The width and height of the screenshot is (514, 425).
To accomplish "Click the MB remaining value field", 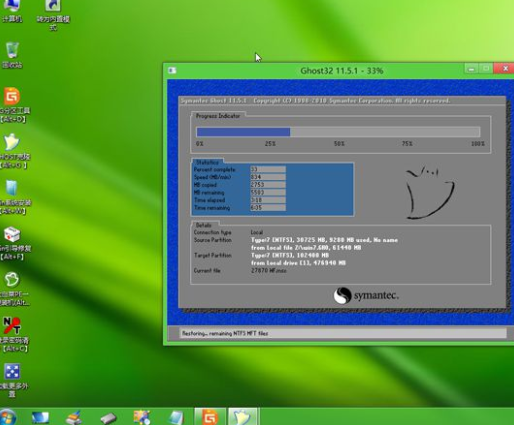I will tap(268, 192).
